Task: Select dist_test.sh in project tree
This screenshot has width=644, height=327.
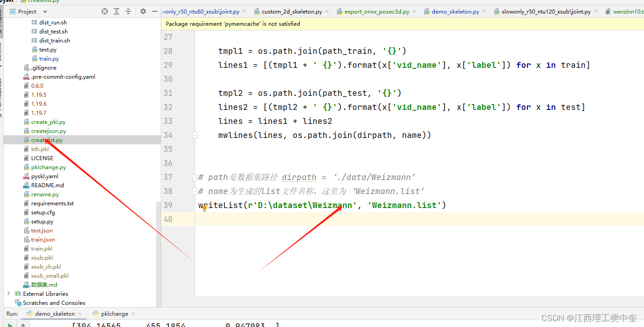Action: [53, 32]
